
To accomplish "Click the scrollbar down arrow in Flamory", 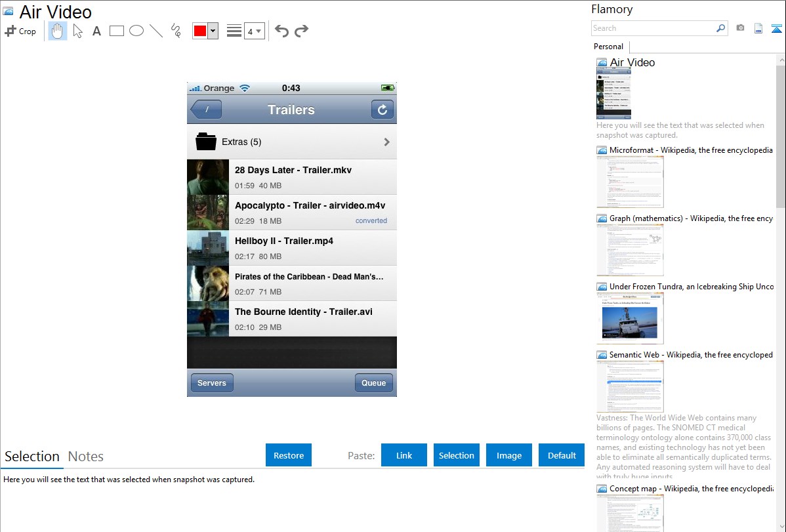I will coord(781,527).
